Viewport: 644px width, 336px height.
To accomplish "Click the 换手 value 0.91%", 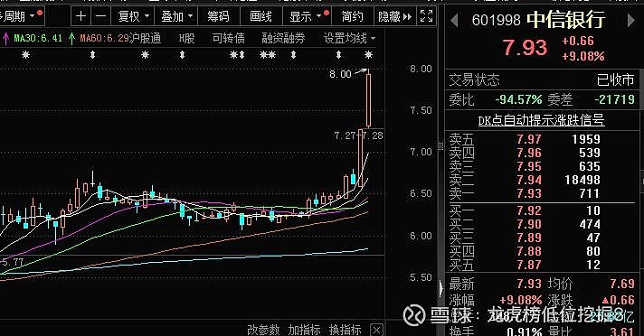I will (x=525, y=331).
